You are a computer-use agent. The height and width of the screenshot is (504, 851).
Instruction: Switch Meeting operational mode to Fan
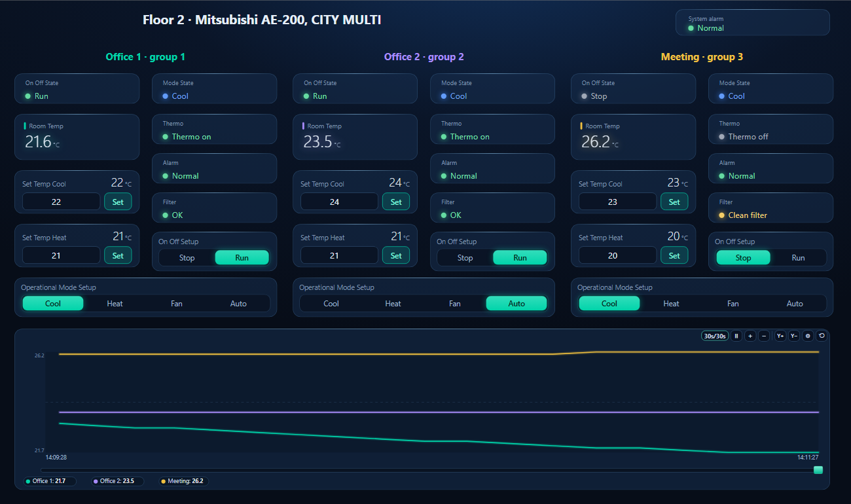coord(733,303)
